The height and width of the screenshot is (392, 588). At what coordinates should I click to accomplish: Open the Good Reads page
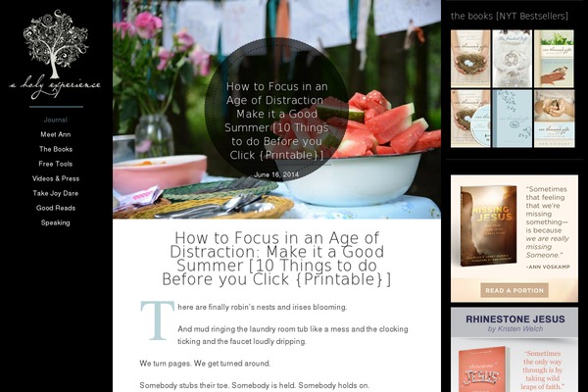click(x=56, y=208)
